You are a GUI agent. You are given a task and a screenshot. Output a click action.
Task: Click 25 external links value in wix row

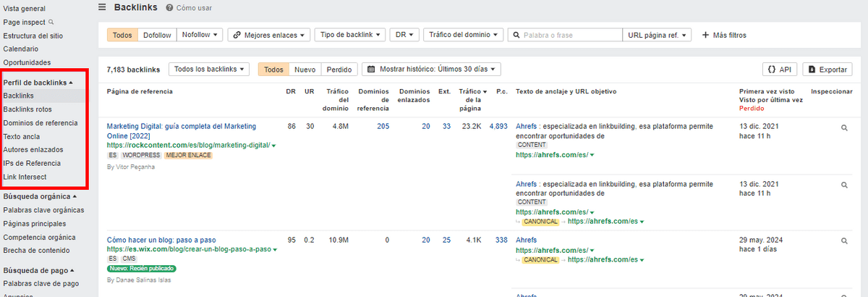click(x=446, y=240)
